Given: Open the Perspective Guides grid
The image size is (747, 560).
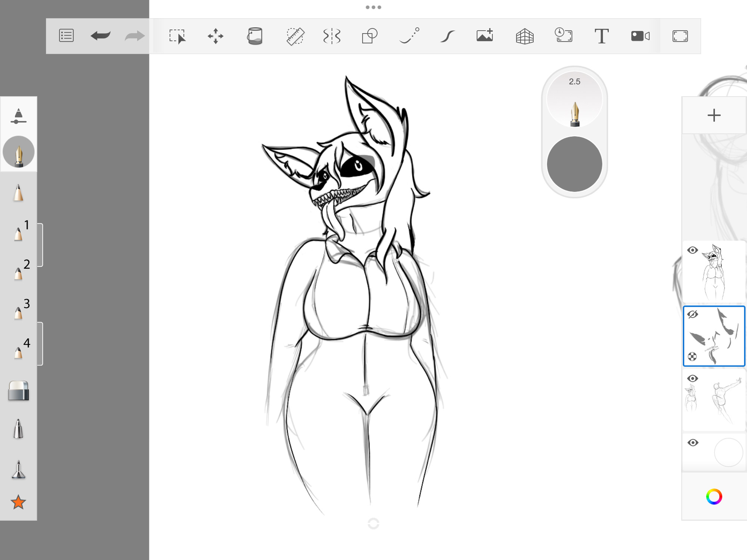Looking at the screenshot, I should coord(525,36).
